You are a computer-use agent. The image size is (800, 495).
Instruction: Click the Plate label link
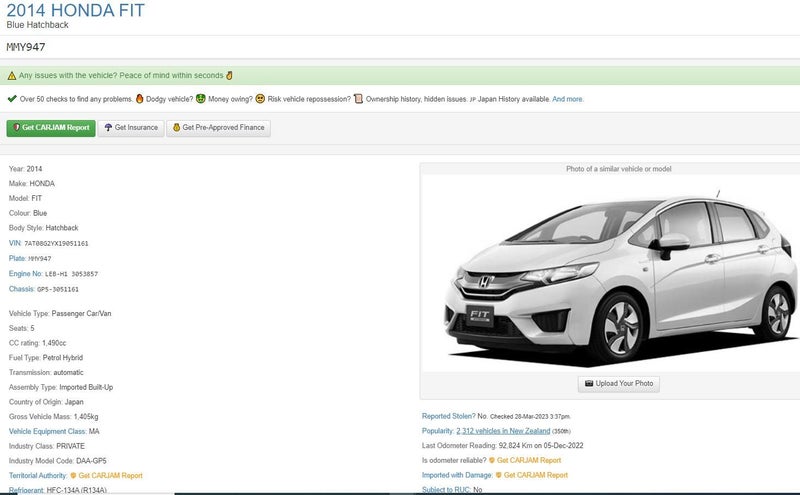click(x=17, y=258)
